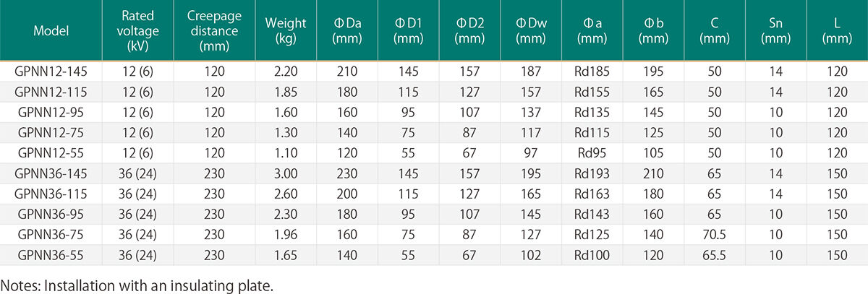
Task: Select the 70.5 value in column C
Action: [x=715, y=234]
